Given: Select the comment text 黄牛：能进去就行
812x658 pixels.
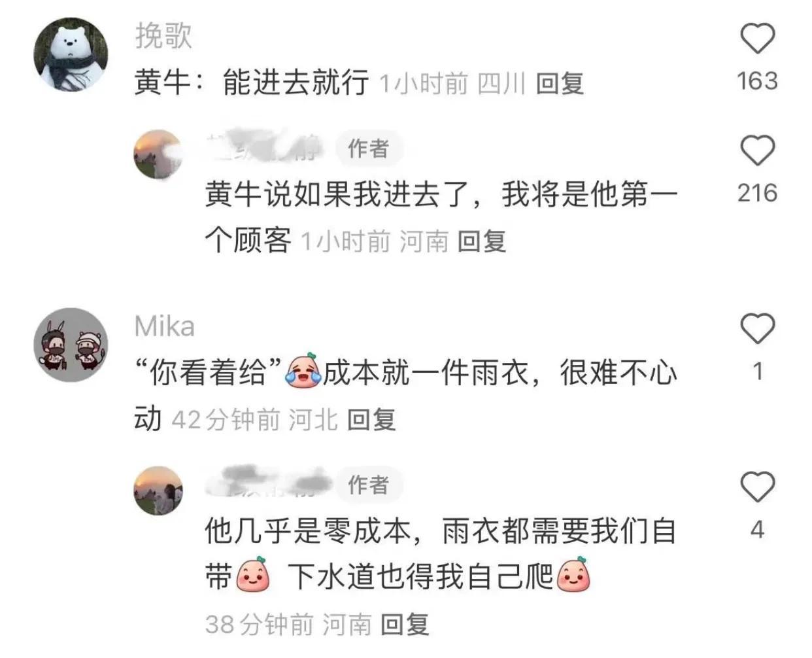Looking at the screenshot, I should click(252, 83).
